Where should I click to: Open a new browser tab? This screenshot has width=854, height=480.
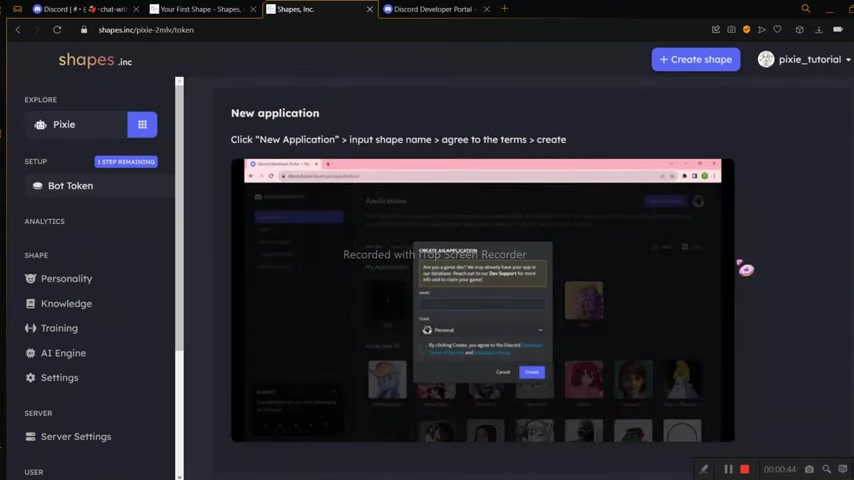505,9
